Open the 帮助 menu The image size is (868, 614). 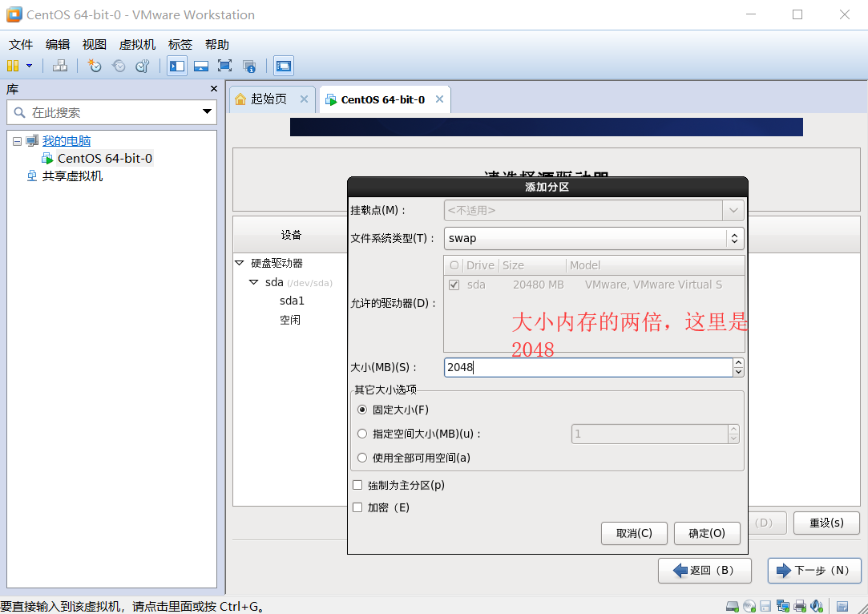tap(216, 44)
